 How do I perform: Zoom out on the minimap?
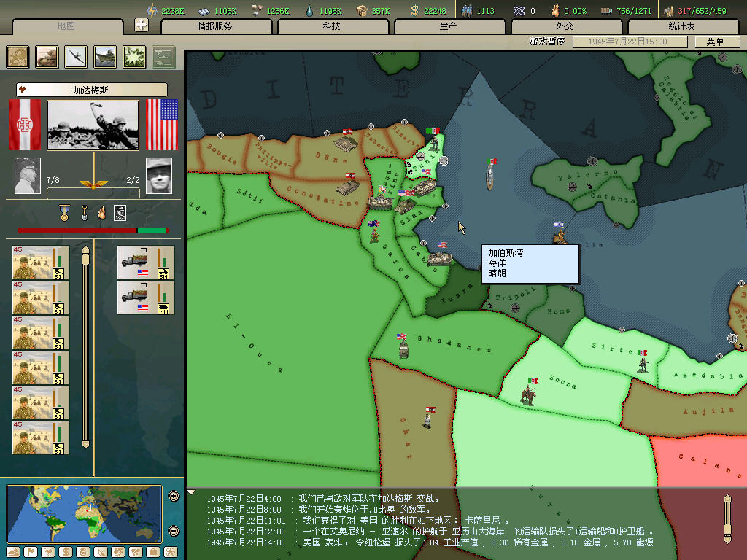pos(174,531)
